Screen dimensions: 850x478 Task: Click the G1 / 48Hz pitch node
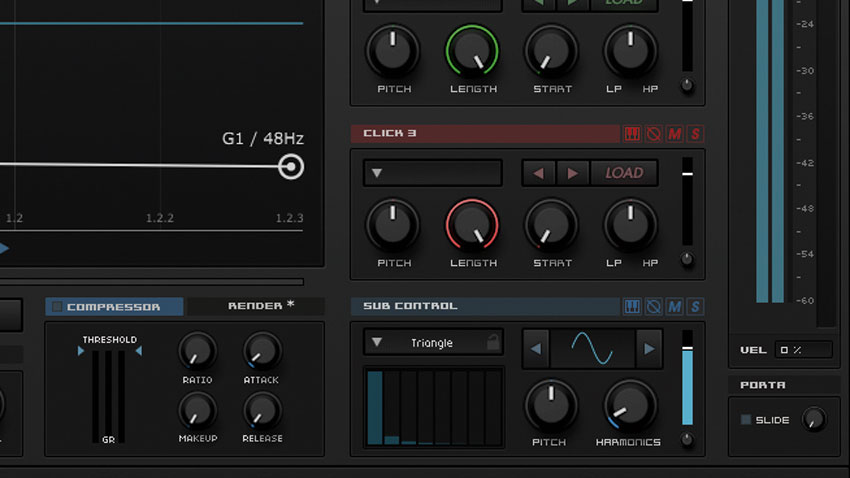[x=291, y=166]
